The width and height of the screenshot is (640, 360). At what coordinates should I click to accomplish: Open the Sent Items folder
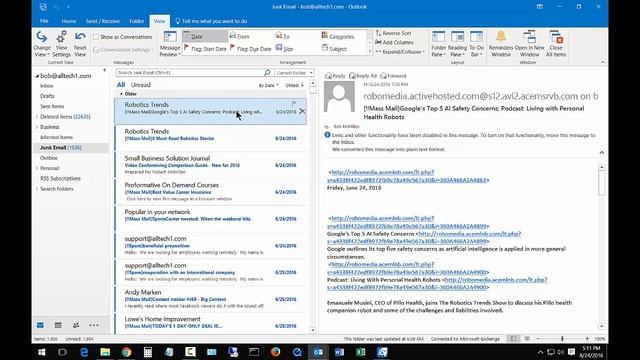coord(52,106)
